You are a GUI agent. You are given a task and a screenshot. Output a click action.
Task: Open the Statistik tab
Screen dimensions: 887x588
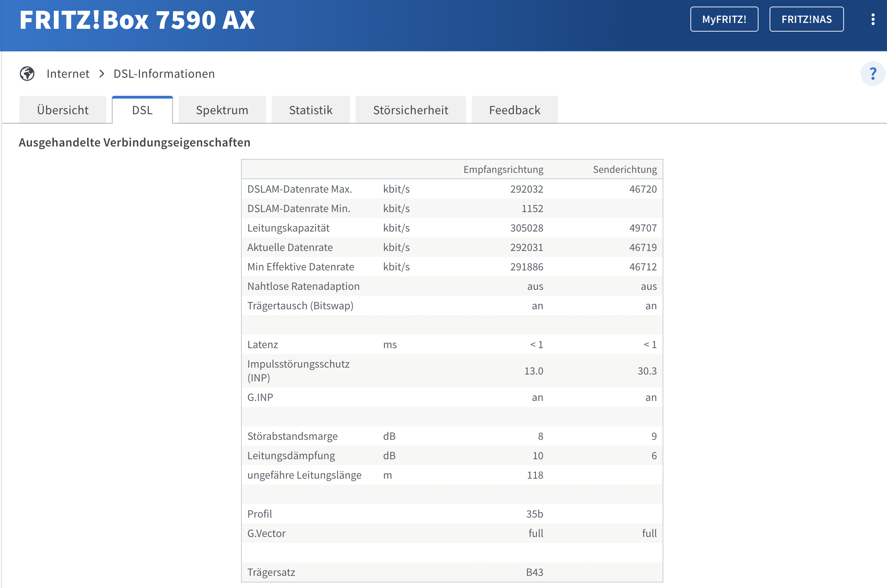click(311, 110)
